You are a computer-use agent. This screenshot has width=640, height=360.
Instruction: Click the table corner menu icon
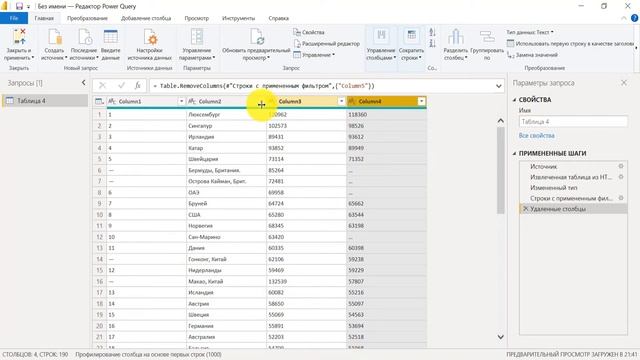pos(99,101)
